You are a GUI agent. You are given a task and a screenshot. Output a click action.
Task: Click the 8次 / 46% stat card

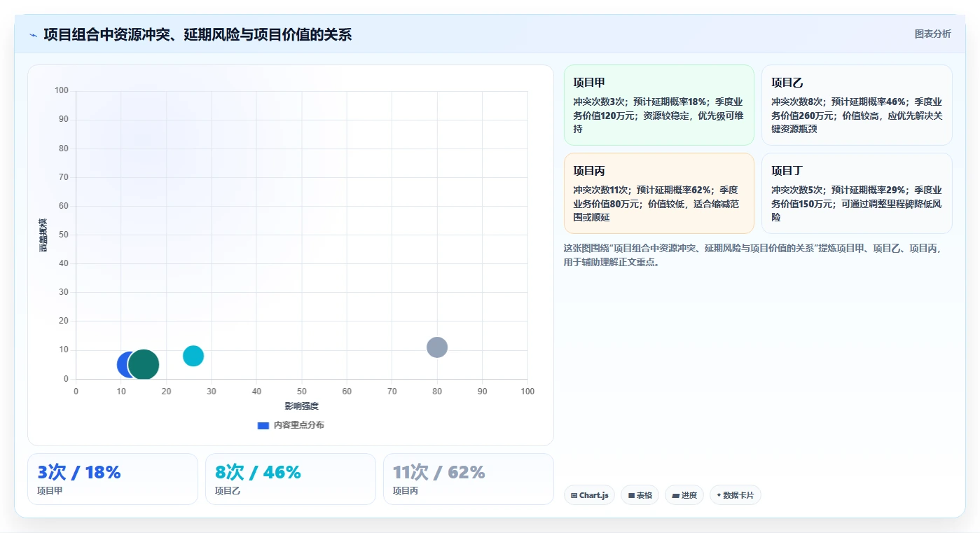(291, 479)
